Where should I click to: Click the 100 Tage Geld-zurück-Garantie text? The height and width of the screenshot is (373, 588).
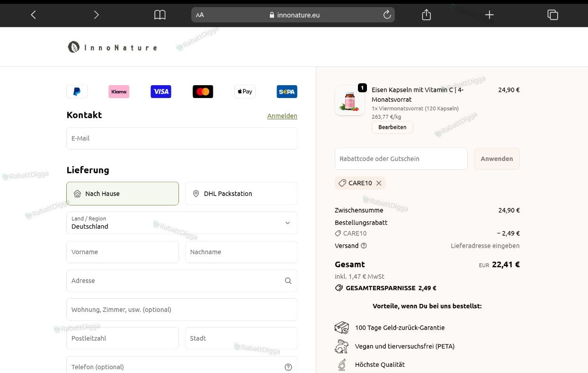pyautogui.click(x=400, y=328)
